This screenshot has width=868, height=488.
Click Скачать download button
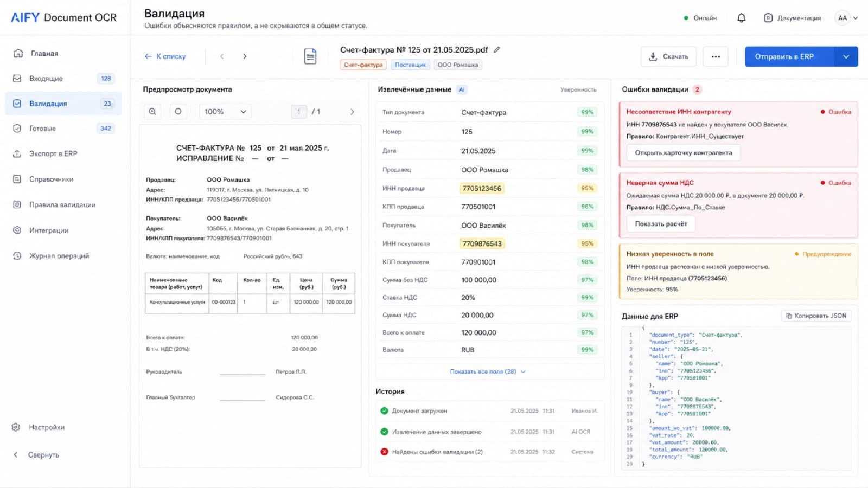click(x=668, y=56)
